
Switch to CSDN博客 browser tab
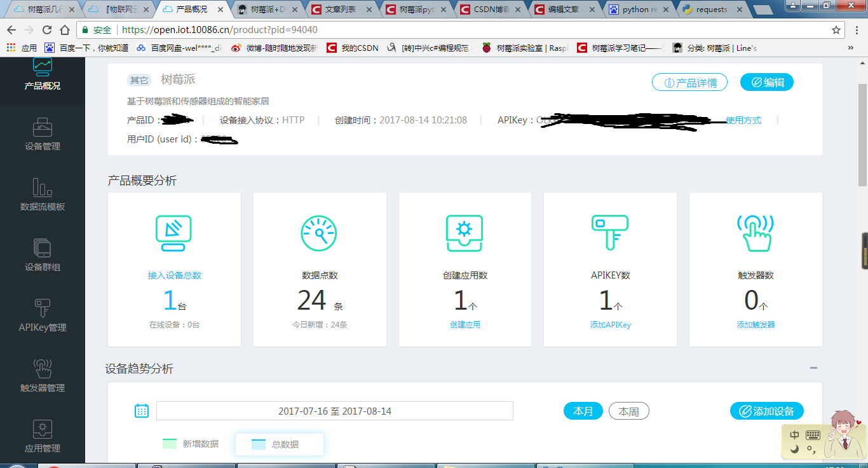[491, 10]
